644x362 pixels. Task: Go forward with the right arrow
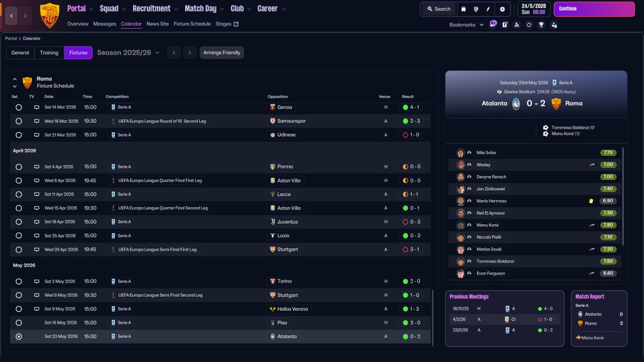25,16
